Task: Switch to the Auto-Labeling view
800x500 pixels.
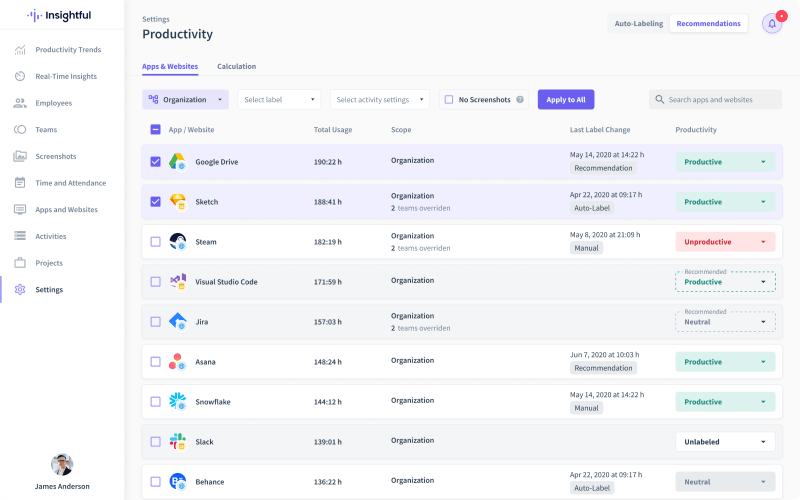Action: coord(638,23)
